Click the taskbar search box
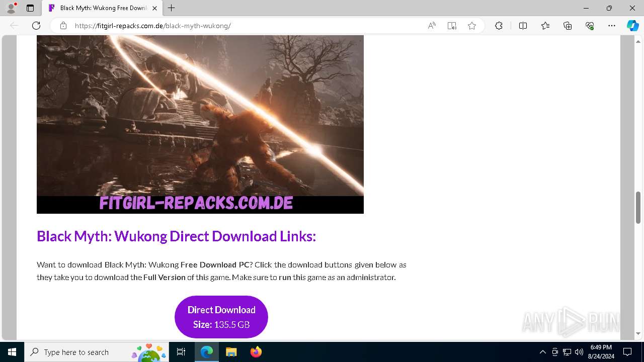The width and height of the screenshot is (644, 362). 97,352
